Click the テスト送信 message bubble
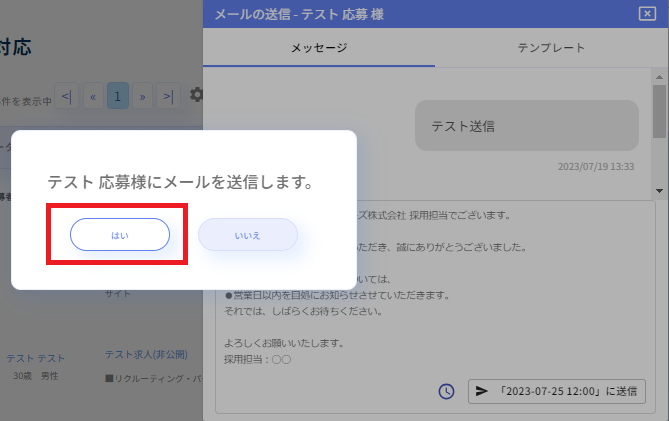669x421 pixels. (526, 126)
